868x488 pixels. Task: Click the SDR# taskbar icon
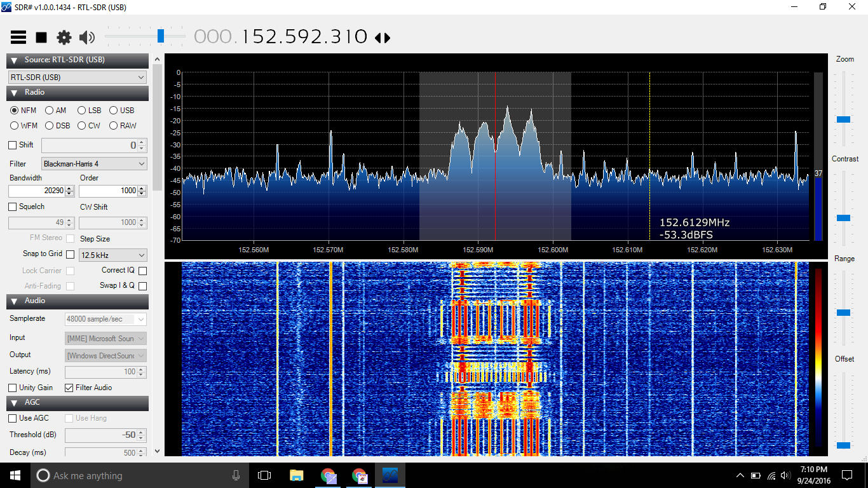[390, 475]
